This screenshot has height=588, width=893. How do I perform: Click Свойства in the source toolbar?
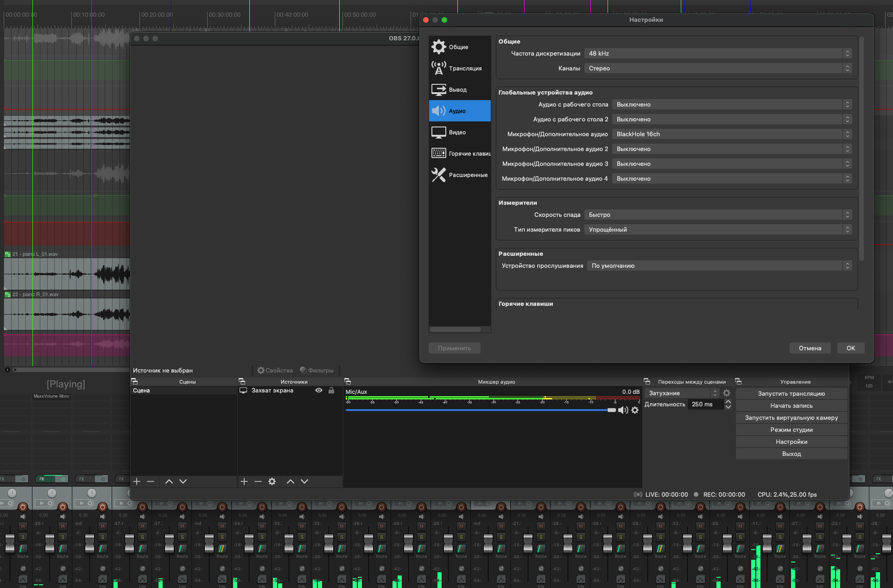tap(275, 370)
